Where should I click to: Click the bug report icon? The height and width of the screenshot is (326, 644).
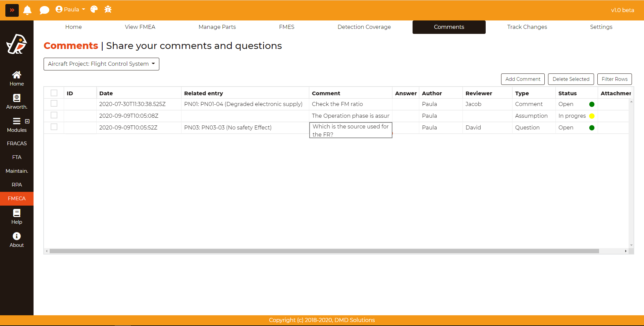click(x=108, y=9)
